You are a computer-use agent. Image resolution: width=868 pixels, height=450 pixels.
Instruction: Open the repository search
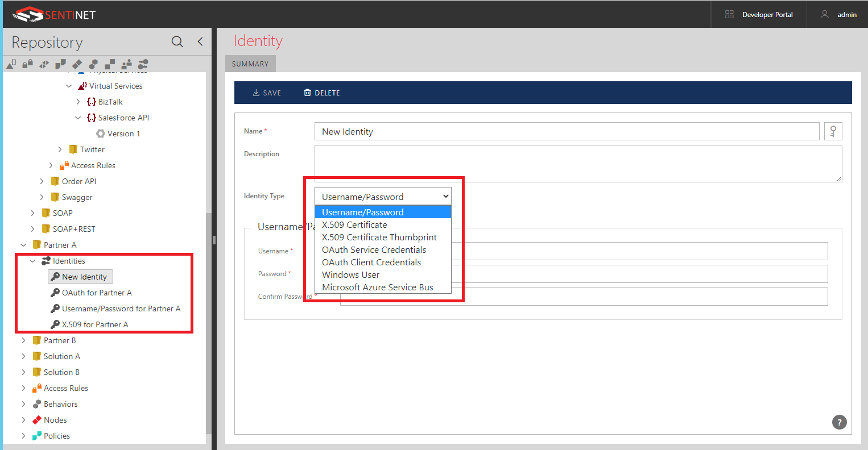pyautogui.click(x=177, y=41)
